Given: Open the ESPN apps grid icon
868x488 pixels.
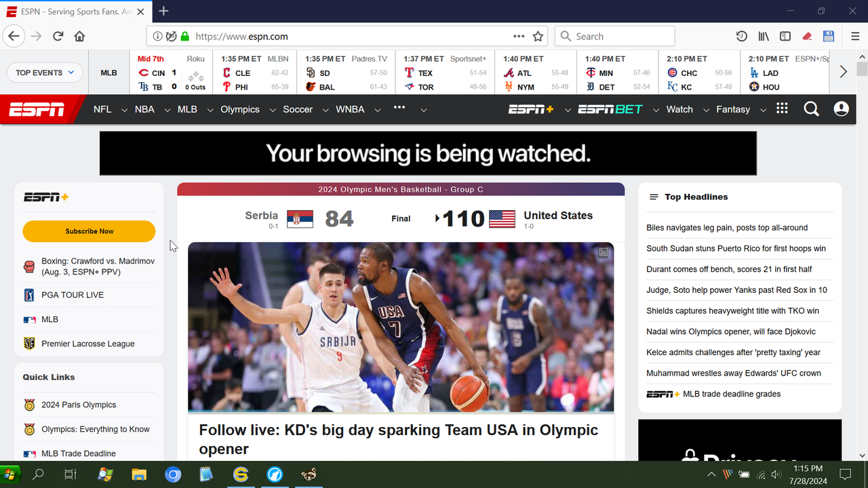Looking at the screenshot, I should (782, 109).
